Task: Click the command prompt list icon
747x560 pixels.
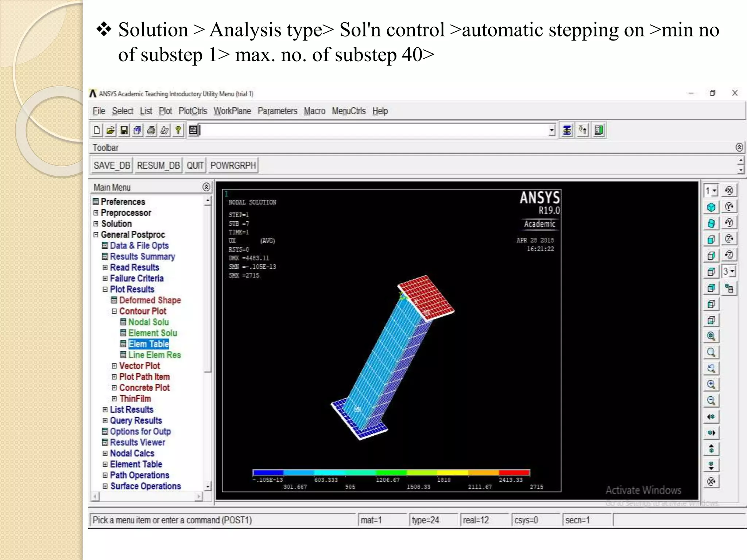Action: click(193, 130)
